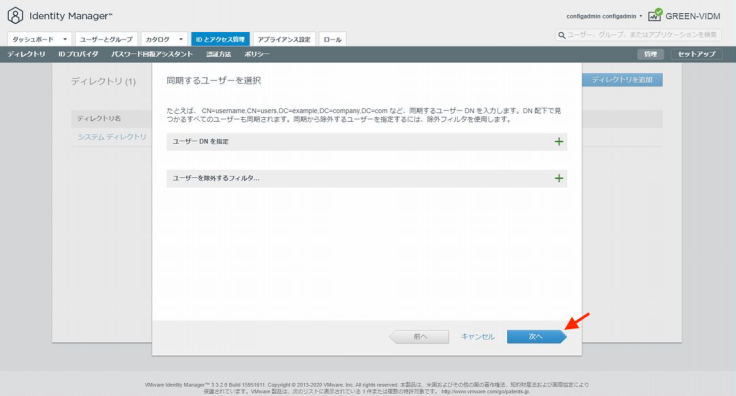Open パスワード回復アシスタント submenu
The height and width of the screenshot is (396, 736).
tap(152, 54)
